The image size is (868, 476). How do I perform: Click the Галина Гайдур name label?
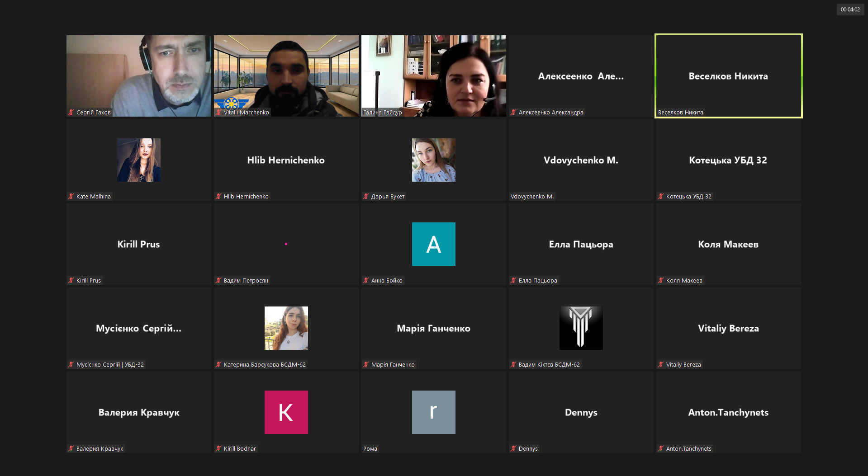pyautogui.click(x=382, y=112)
